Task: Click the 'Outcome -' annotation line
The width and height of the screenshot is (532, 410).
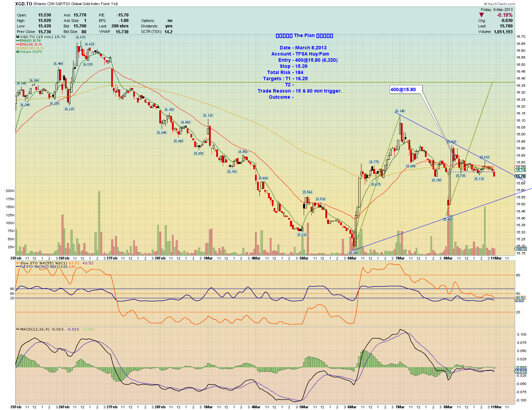Action: click(281, 97)
